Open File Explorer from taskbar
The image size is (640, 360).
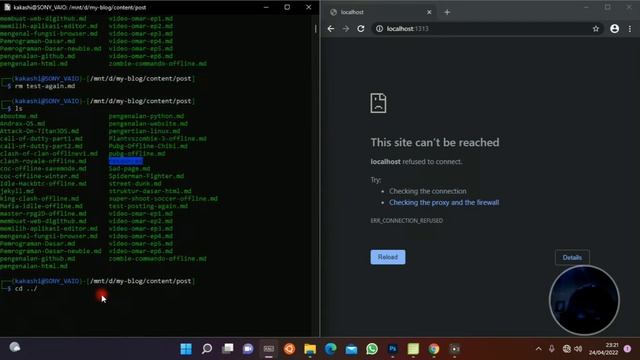[310, 349]
